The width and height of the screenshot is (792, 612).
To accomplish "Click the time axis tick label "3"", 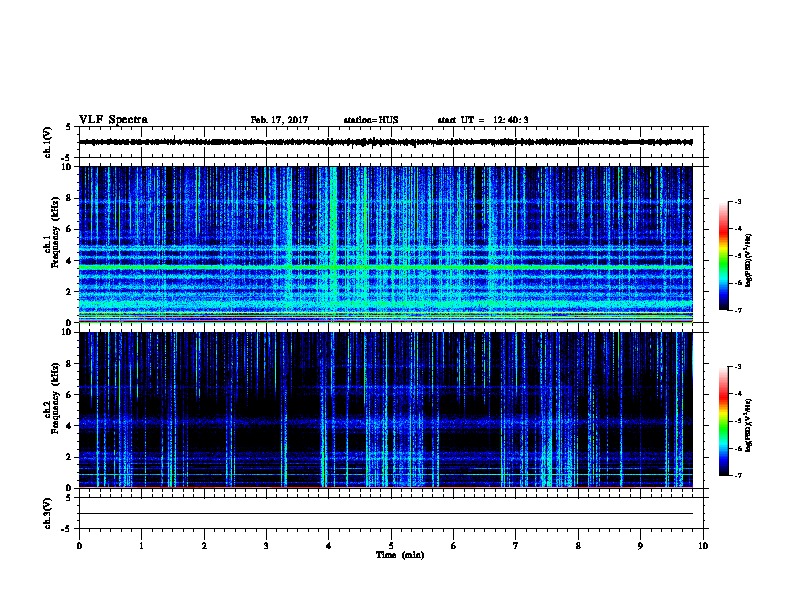I will tap(266, 545).
